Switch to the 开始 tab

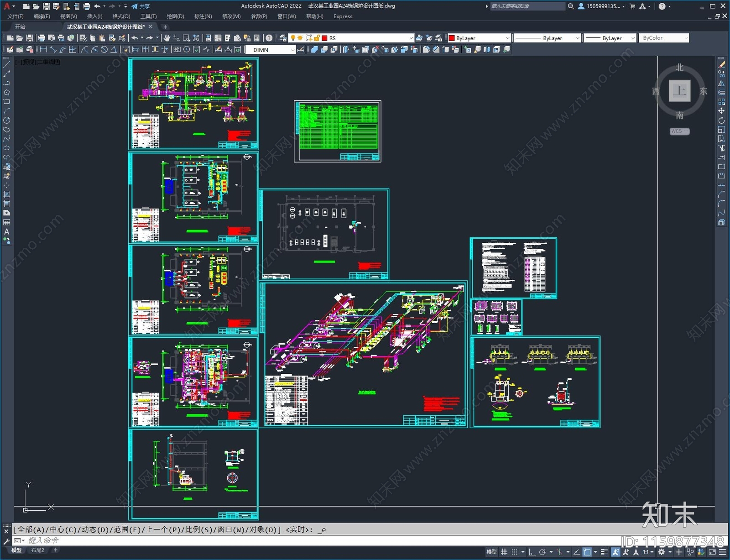tap(20, 26)
